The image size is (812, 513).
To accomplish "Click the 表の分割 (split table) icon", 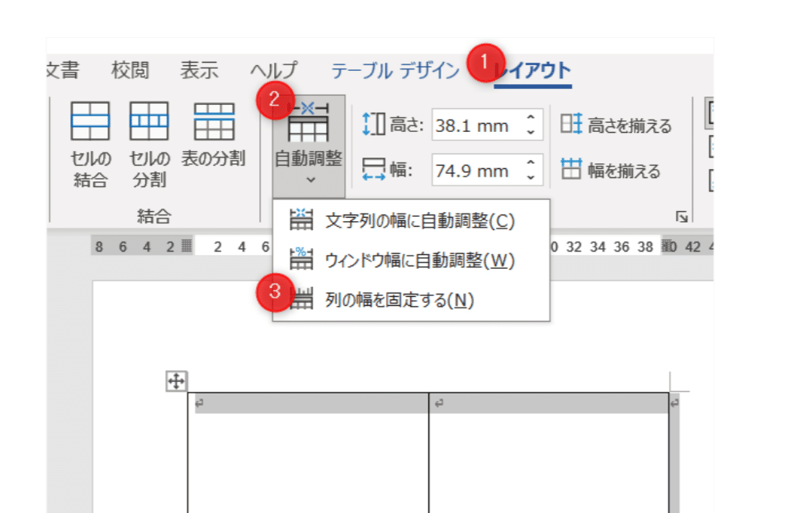I will click(214, 121).
